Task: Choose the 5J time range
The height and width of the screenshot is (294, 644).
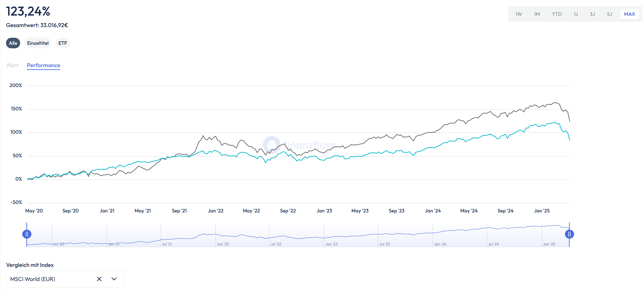Action: click(x=609, y=14)
